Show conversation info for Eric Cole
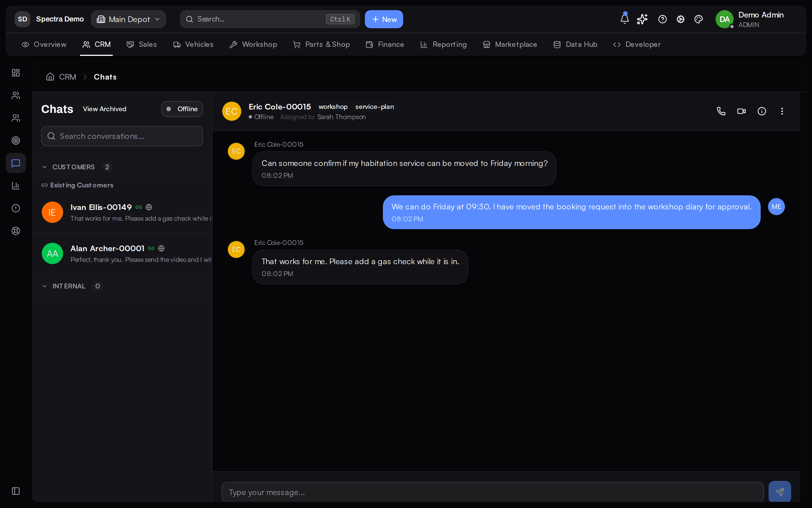 pos(762,111)
